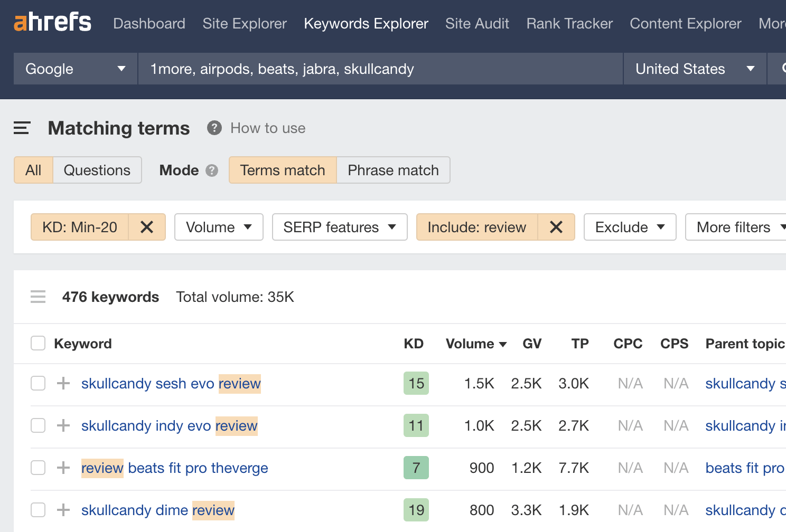Image resolution: width=786 pixels, height=532 pixels.
Task: Open the Volume filter dropdown
Action: click(x=218, y=227)
